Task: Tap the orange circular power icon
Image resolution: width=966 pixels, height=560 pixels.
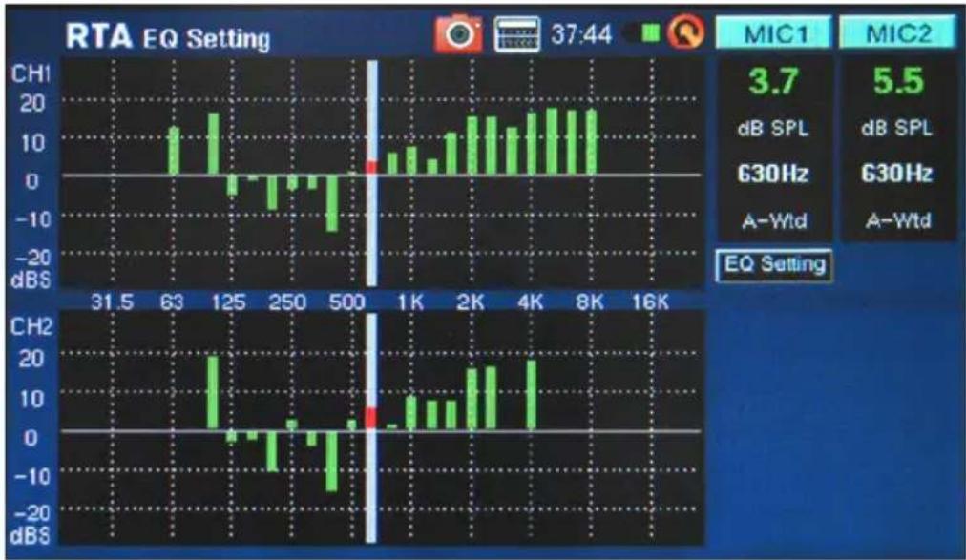Action: (x=686, y=31)
